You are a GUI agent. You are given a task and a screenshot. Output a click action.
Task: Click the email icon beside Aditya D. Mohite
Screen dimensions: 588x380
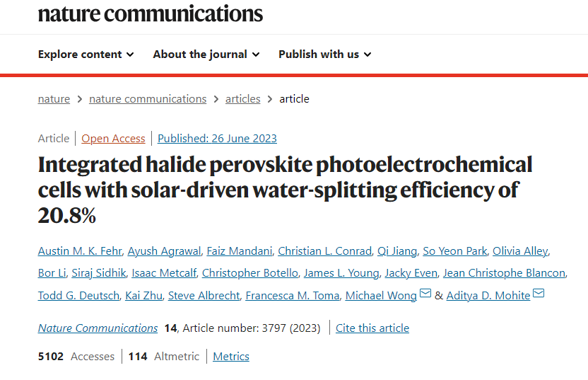tap(539, 294)
